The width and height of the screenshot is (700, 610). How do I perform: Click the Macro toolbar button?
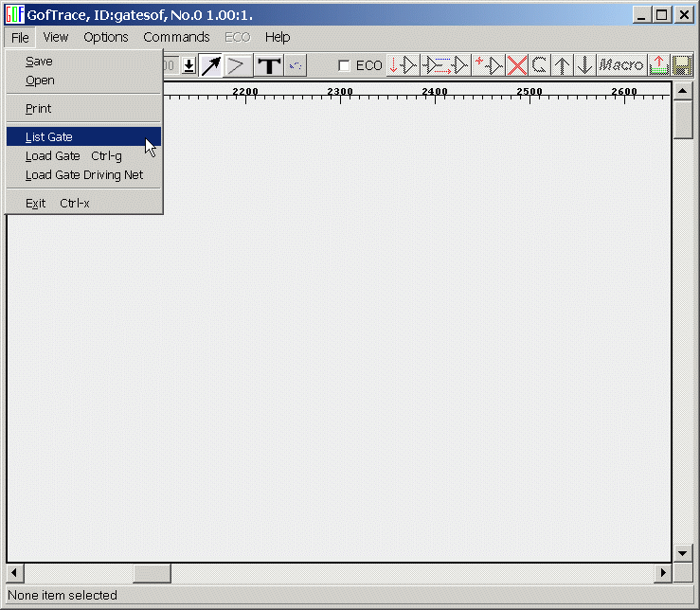click(621, 65)
